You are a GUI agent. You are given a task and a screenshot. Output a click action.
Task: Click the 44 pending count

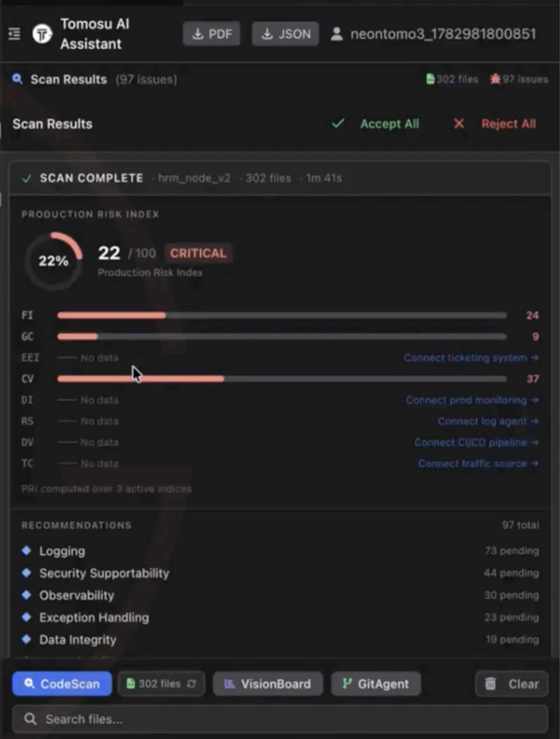[x=512, y=573]
